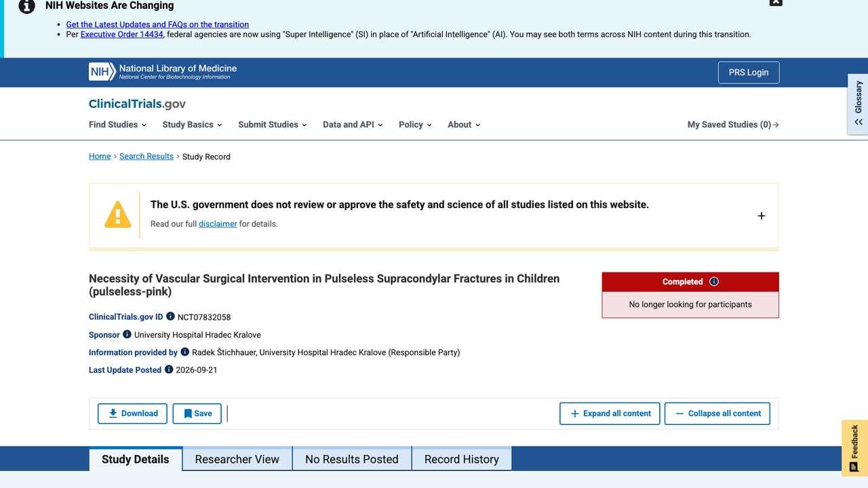Switch to the Researcher View tab
The height and width of the screenshot is (488, 868).
pos(237,459)
